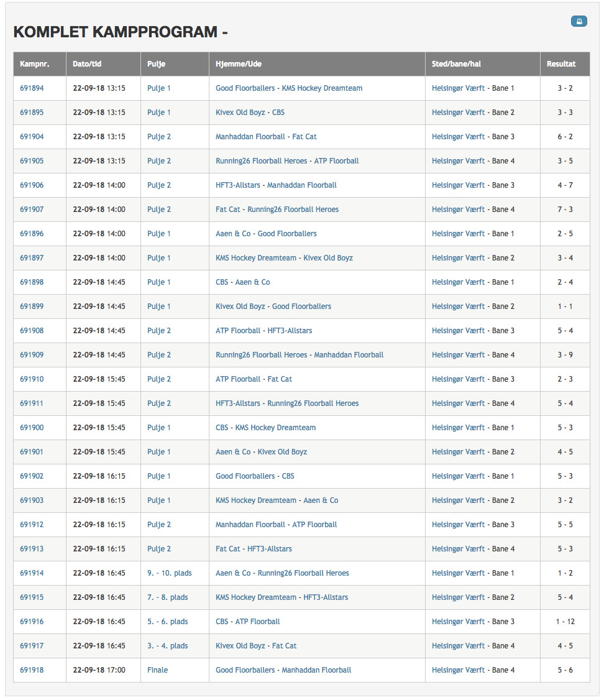Open Helsingør Værft venue in row 691907

[458, 210]
